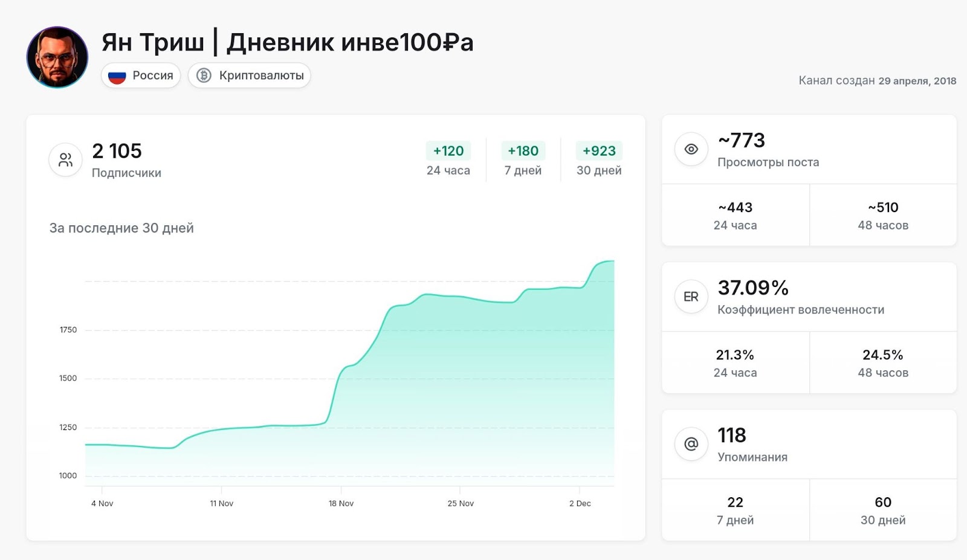Click the 18 Nov chart date label
Image resolution: width=967 pixels, height=560 pixels.
click(341, 503)
